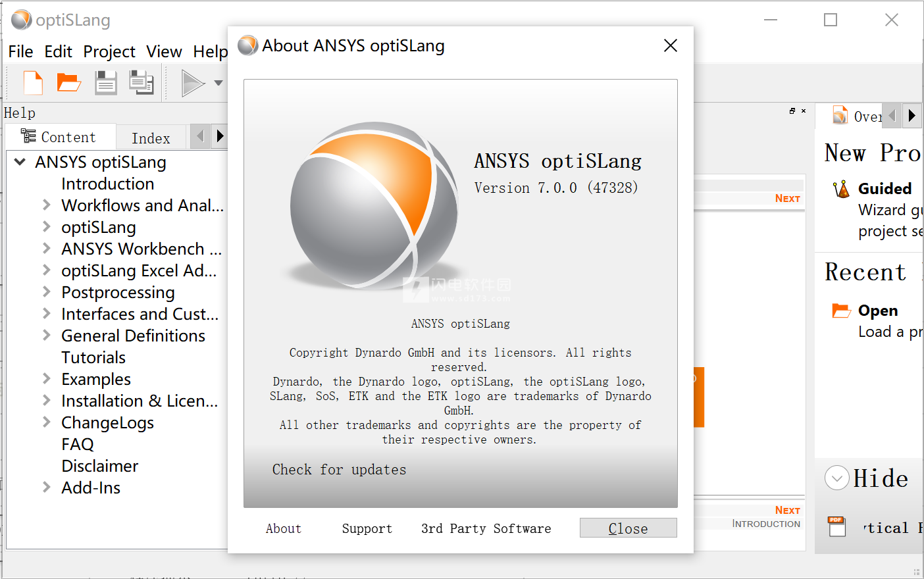Expand the optiSLang tree node
This screenshot has width=924, height=579.
[46, 227]
